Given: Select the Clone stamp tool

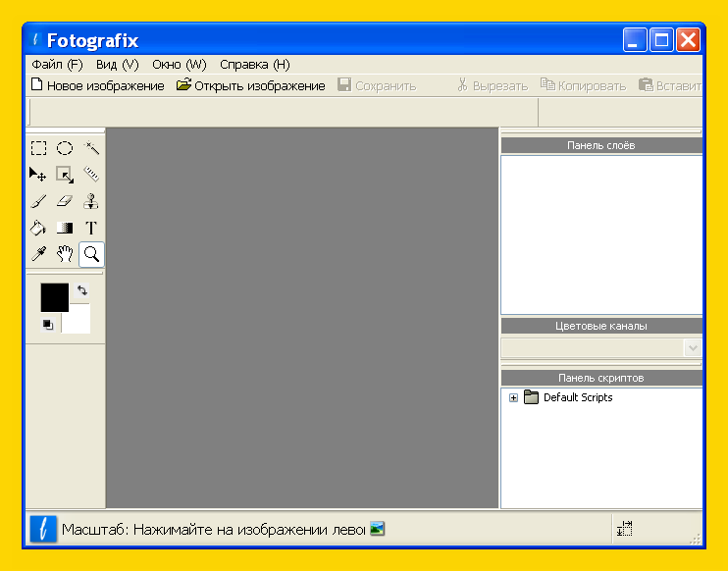Looking at the screenshot, I should [91, 201].
